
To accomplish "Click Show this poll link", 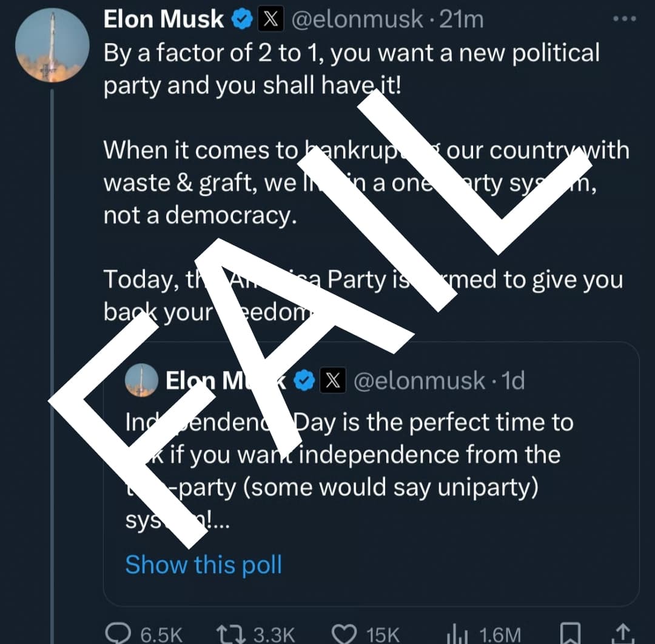I will (204, 564).
